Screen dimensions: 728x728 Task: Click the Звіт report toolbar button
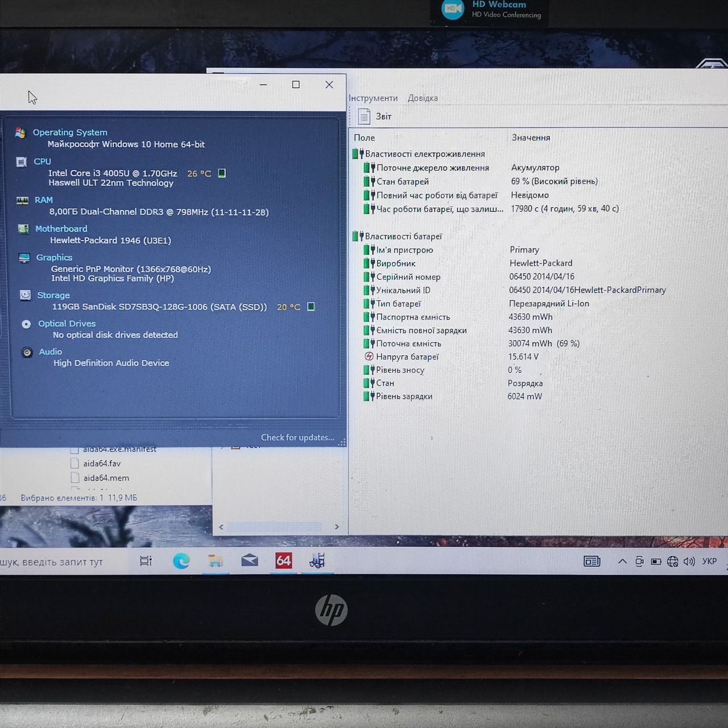point(375,117)
